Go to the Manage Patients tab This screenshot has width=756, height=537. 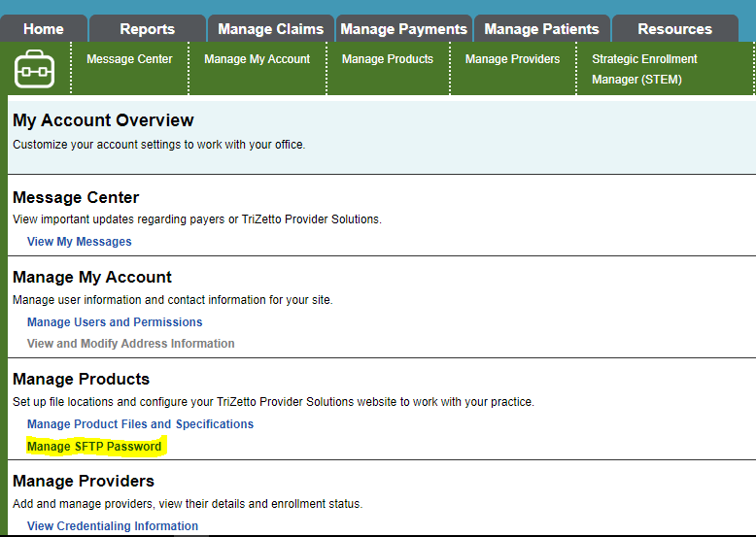(x=541, y=28)
